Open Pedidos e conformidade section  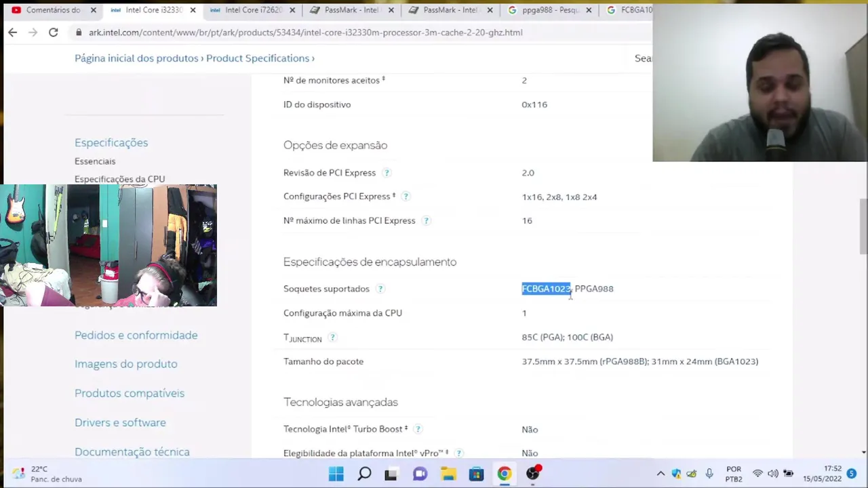(x=136, y=335)
